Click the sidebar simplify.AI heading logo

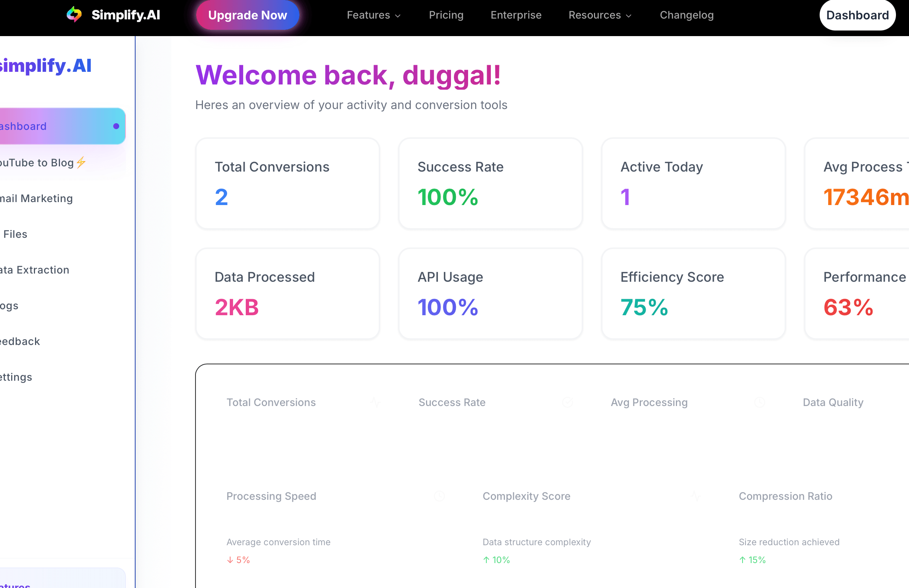(45, 65)
